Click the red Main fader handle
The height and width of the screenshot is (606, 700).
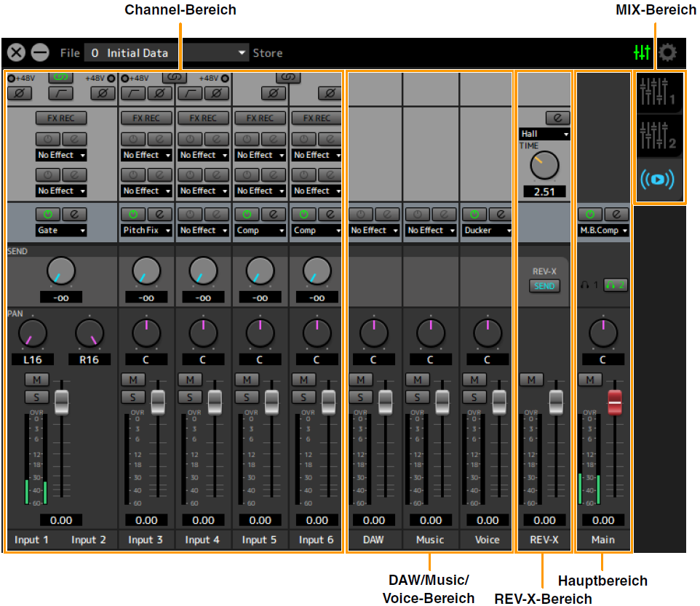pos(615,402)
